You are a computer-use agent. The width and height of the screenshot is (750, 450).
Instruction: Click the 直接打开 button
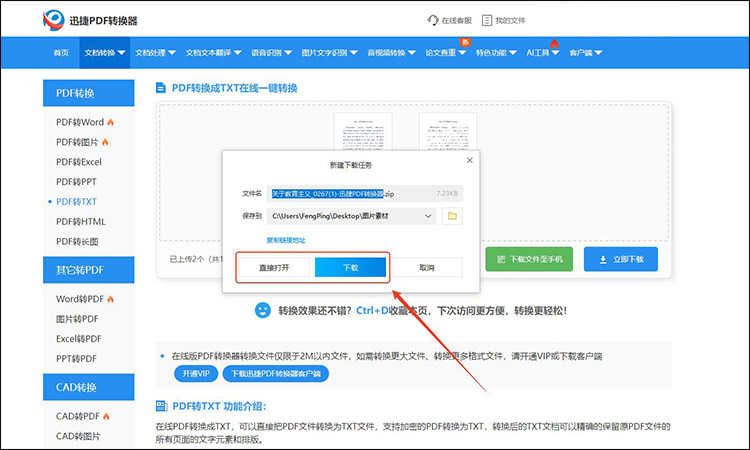coord(274,267)
